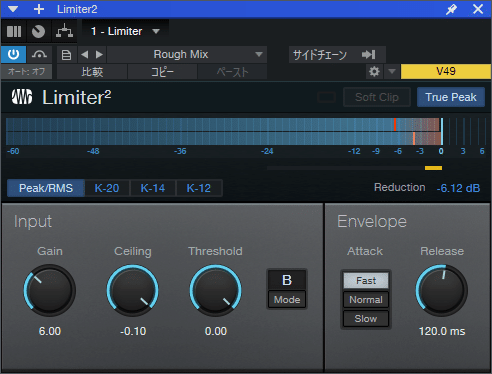Click the ペースト paste button
This screenshot has height=374, width=492.
[x=232, y=72]
